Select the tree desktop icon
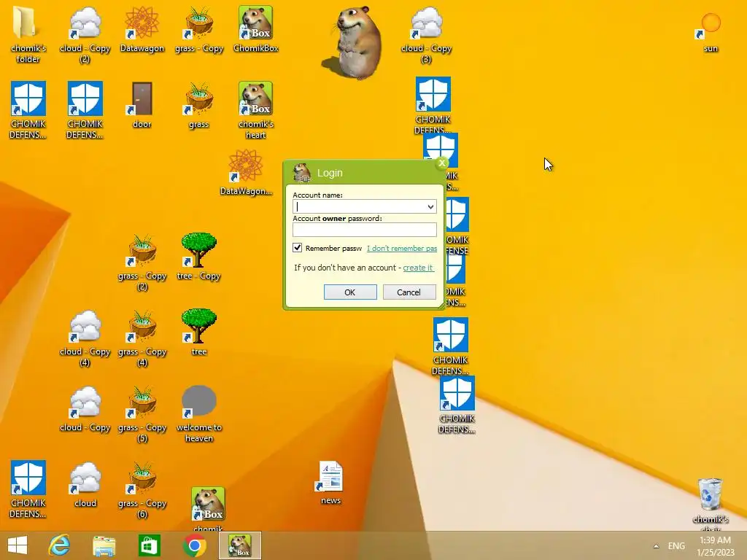This screenshot has height=560, width=747. click(x=198, y=332)
